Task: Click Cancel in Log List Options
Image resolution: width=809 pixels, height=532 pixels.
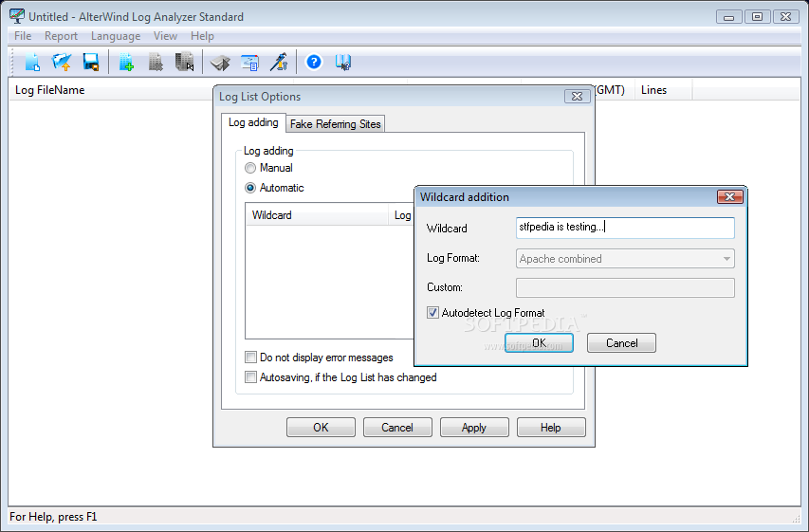Action: coord(397,428)
